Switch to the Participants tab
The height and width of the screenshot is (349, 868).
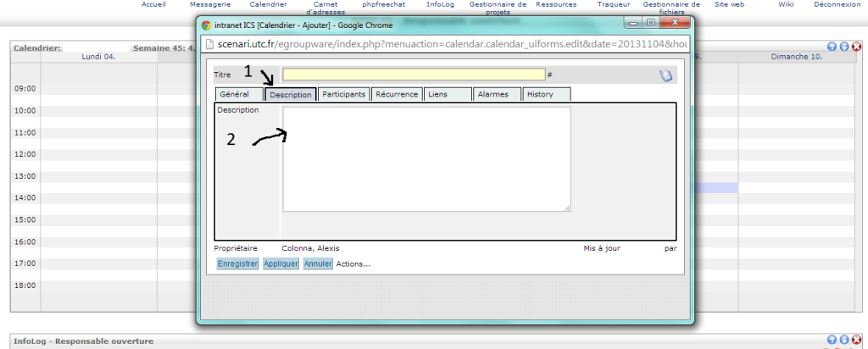click(x=344, y=94)
